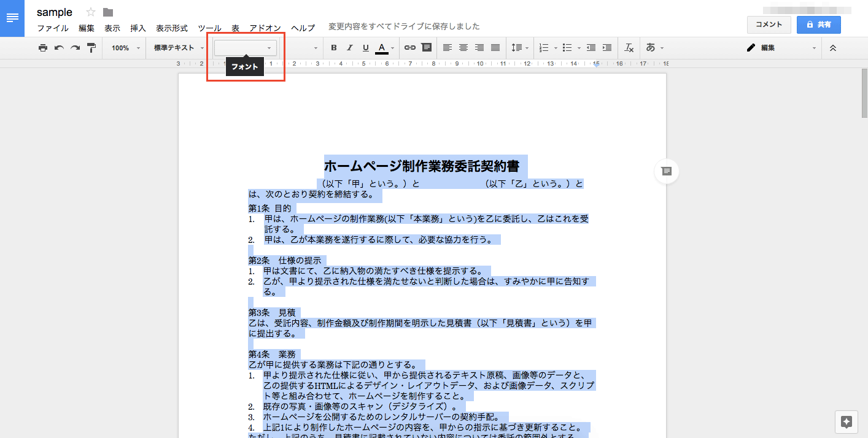Viewport: 868px width, 438px height.
Task: Click the text 第2条 仕様の提示
Action: point(285,260)
